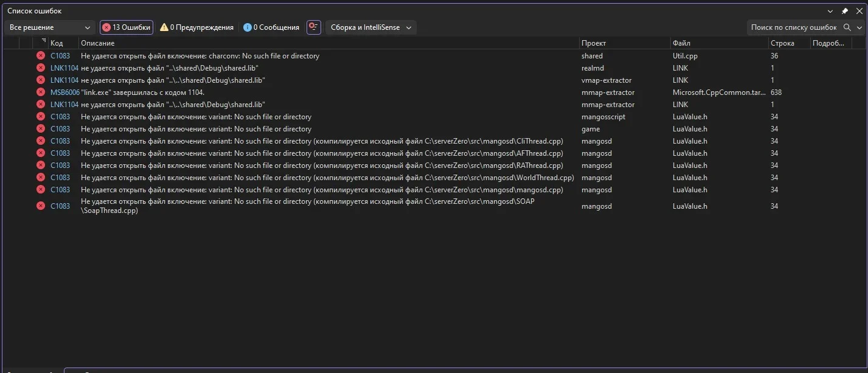
Task: Click the magnifier search icon
Action: tap(848, 27)
